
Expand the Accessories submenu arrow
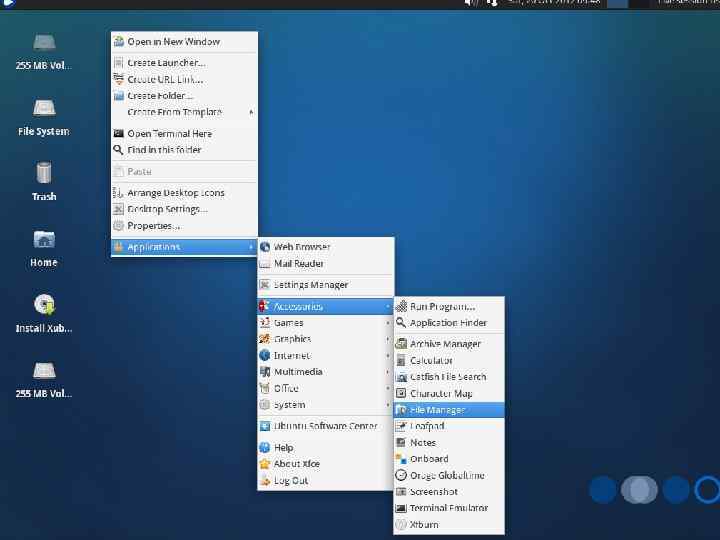tap(388, 306)
